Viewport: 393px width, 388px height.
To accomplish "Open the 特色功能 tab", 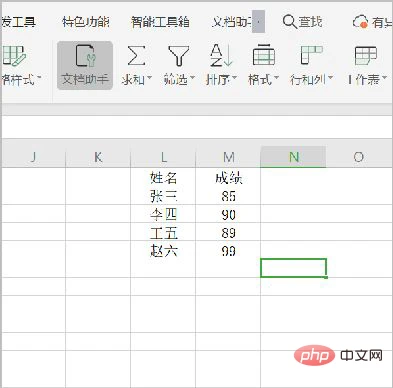I will point(86,22).
